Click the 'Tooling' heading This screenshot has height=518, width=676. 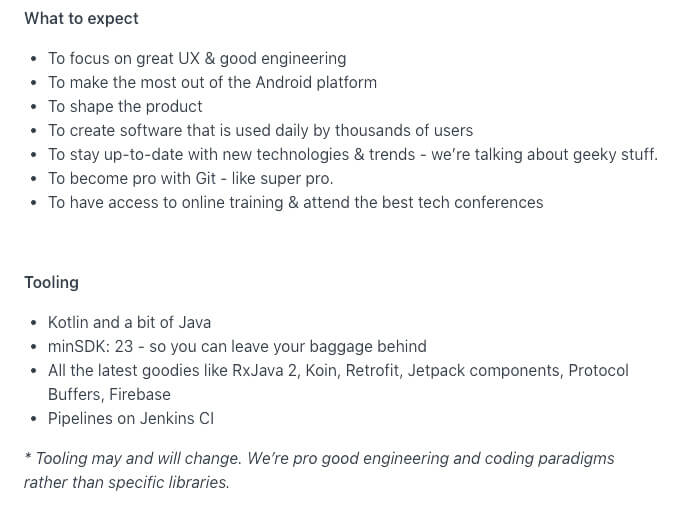tap(52, 282)
